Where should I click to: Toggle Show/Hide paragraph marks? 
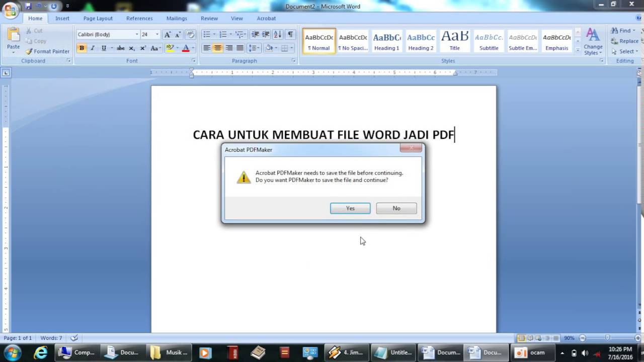(x=290, y=34)
